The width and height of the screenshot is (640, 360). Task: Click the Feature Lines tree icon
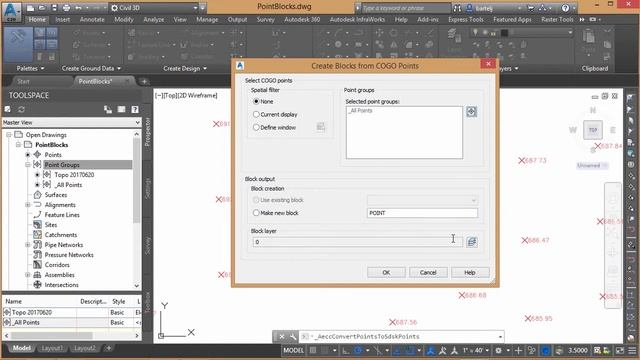38,215
